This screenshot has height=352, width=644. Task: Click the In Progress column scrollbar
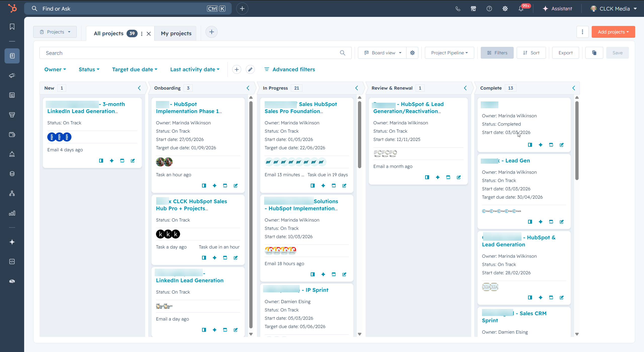click(x=359, y=135)
